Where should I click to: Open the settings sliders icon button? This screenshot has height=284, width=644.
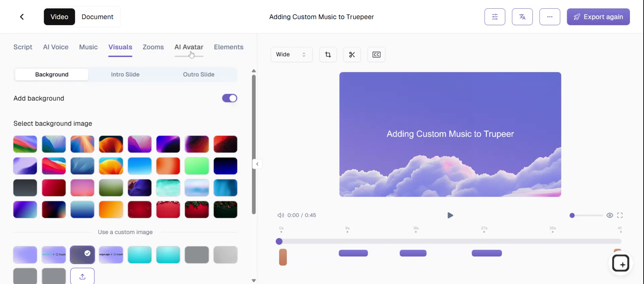[495, 17]
